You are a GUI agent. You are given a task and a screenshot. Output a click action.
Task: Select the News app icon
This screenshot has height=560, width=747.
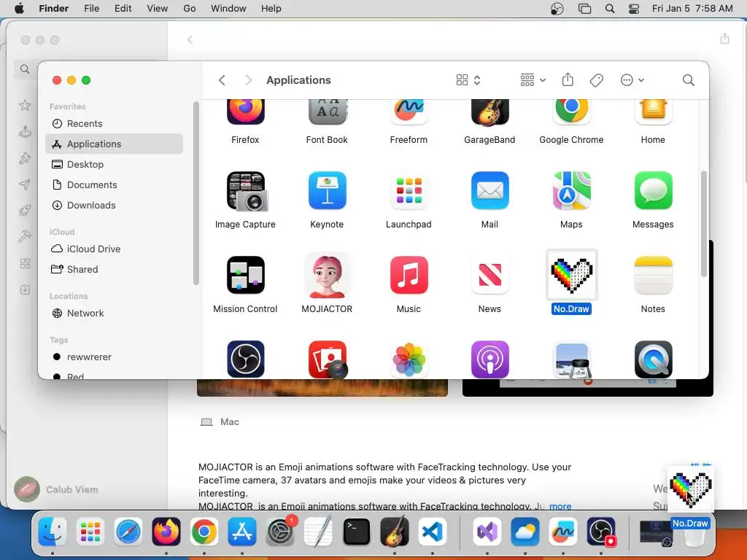click(489, 275)
